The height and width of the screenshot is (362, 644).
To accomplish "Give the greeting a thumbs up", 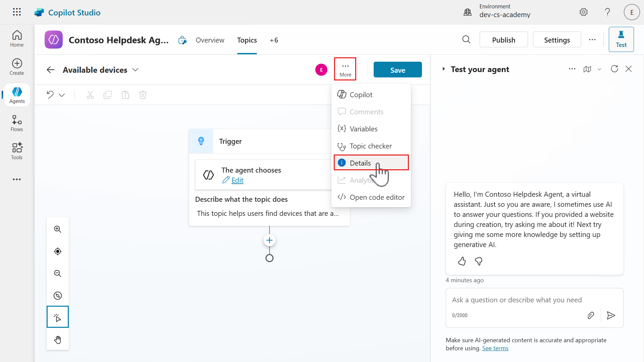I will click(x=462, y=261).
